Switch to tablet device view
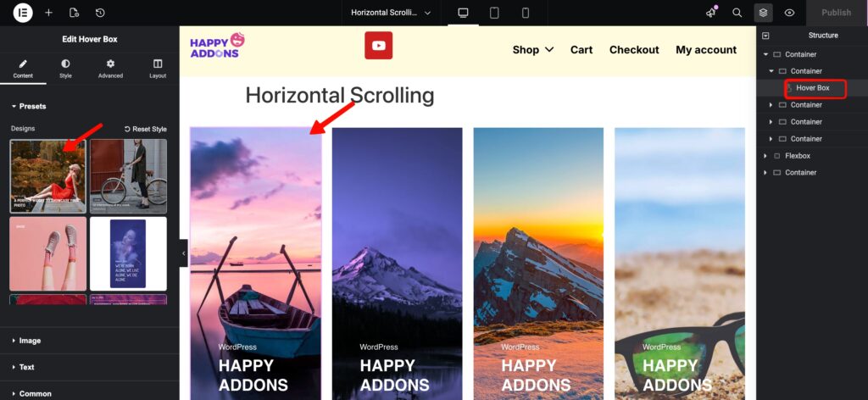 (494, 13)
